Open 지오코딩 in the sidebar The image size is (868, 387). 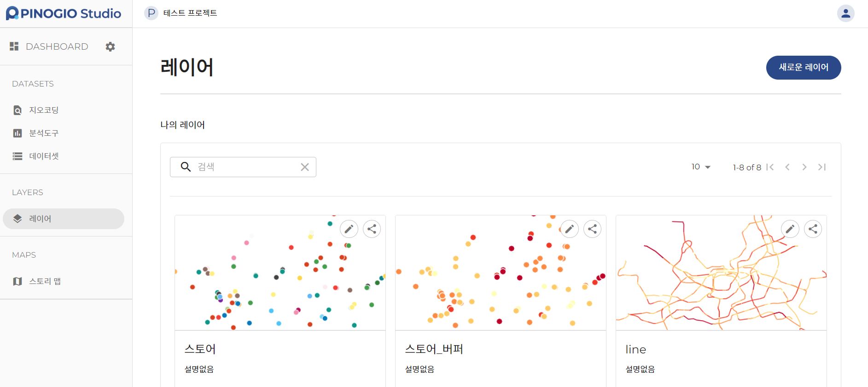click(x=44, y=110)
